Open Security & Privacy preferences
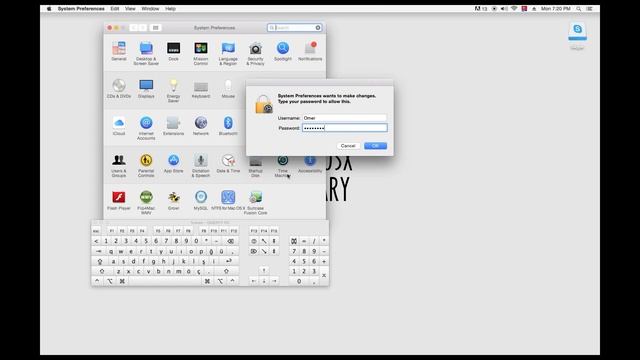Viewport: 640px width, 360px height. (x=256, y=53)
